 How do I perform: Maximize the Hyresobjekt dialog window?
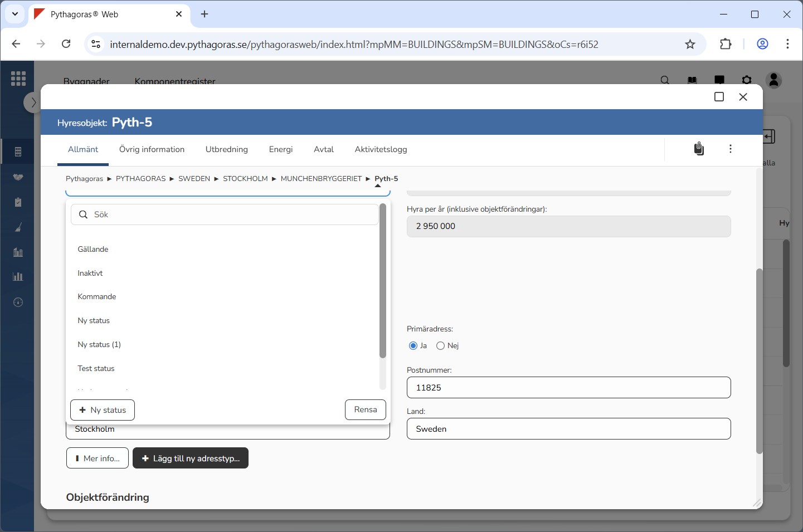click(x=719, y=97)
